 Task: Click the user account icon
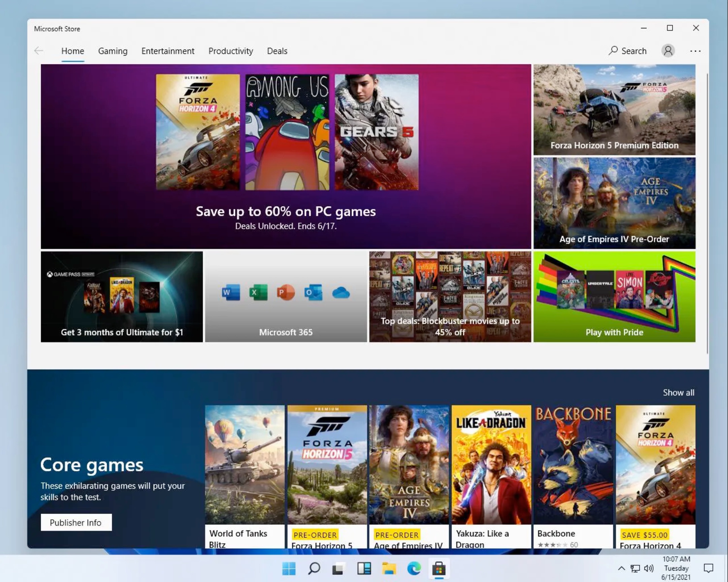click(668, 51)
